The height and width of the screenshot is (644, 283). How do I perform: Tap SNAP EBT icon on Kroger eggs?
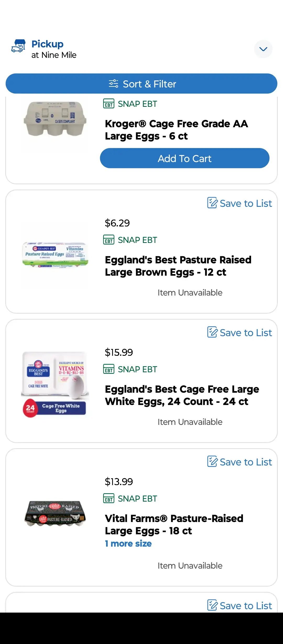click(109, 104)
